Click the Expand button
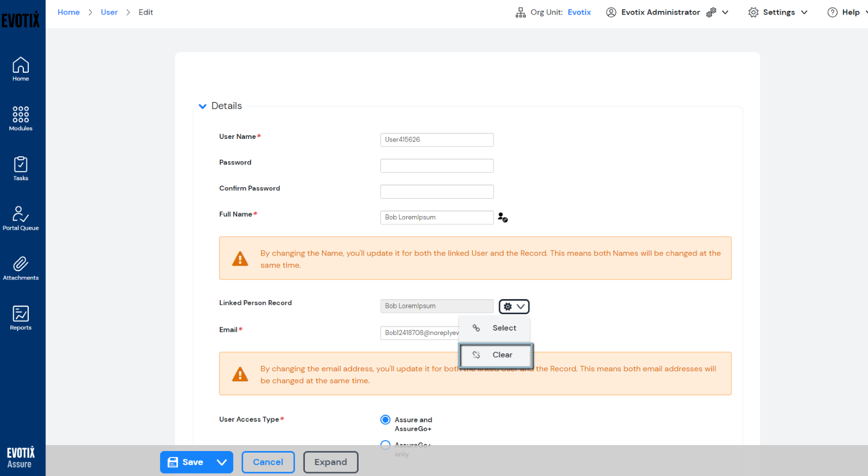Viewport: 868px width, 476px height. pos(331,462)
